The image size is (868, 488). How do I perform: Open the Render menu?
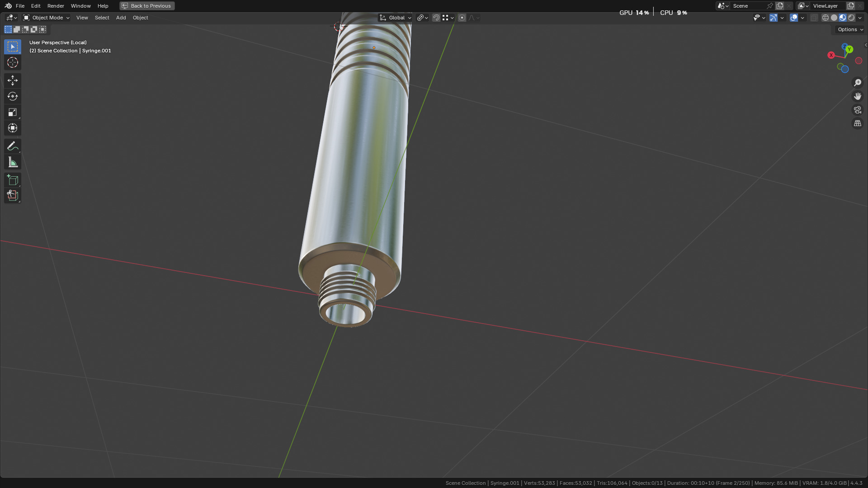tap(56, 6)
